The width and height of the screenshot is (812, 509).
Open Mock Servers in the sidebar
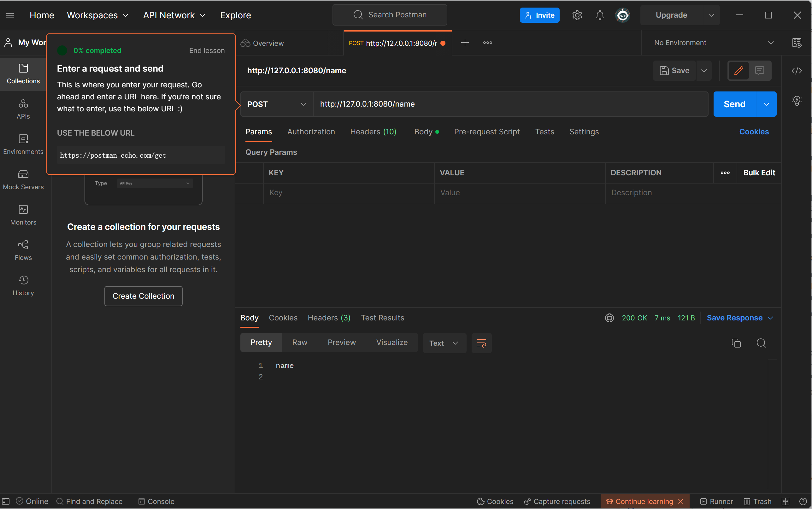(x=23, y=180)
